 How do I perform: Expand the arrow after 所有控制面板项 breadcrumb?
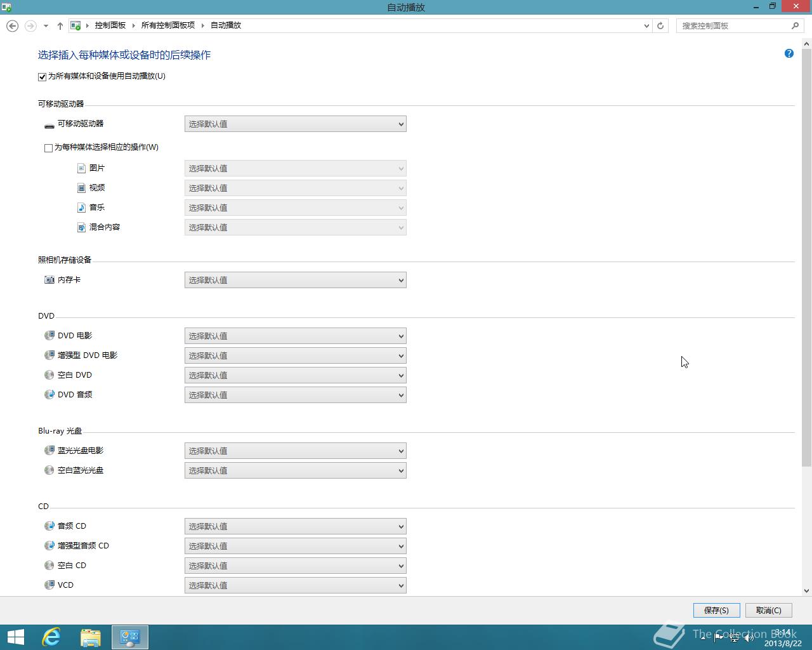[203, 25]
